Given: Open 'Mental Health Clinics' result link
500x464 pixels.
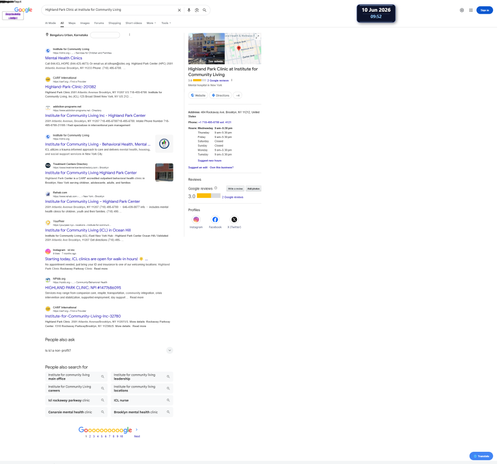Looking at the screenshot, I should pos(64,58).
